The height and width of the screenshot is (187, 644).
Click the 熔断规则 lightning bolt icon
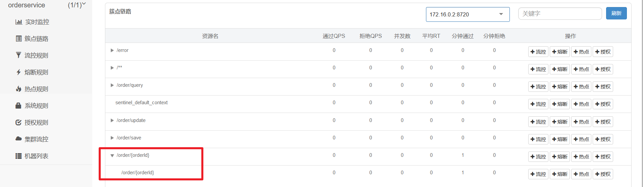tap(19, 72)
